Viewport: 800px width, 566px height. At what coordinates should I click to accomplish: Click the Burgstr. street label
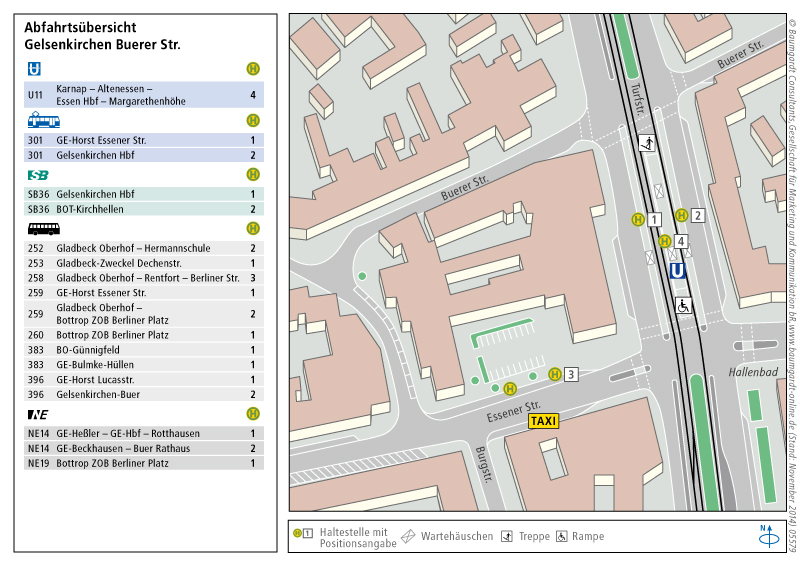coord(484,464)
